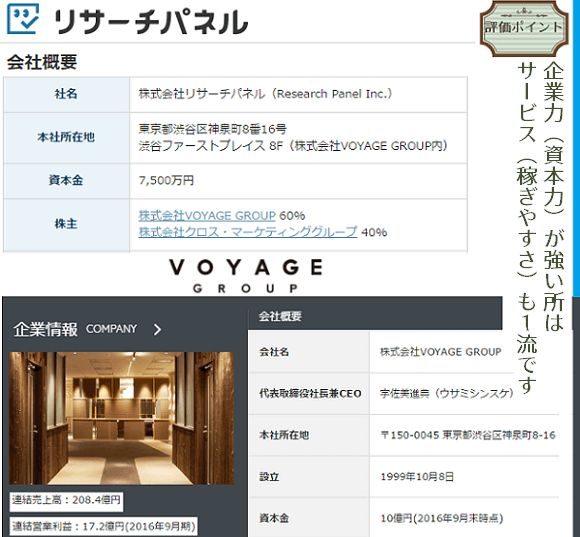Click the 資本金 header in the Research Panel table

click(67, 180)
